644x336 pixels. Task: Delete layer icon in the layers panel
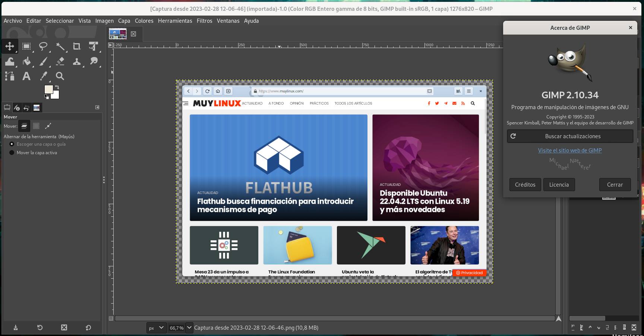click(634, 327)
